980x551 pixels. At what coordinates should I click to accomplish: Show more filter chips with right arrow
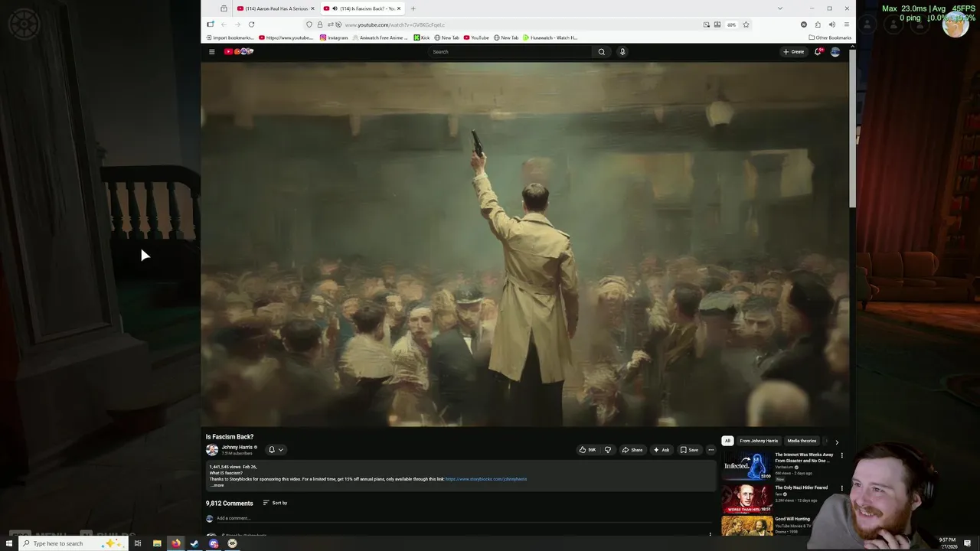pyautogui.click(x=837, y=442)
